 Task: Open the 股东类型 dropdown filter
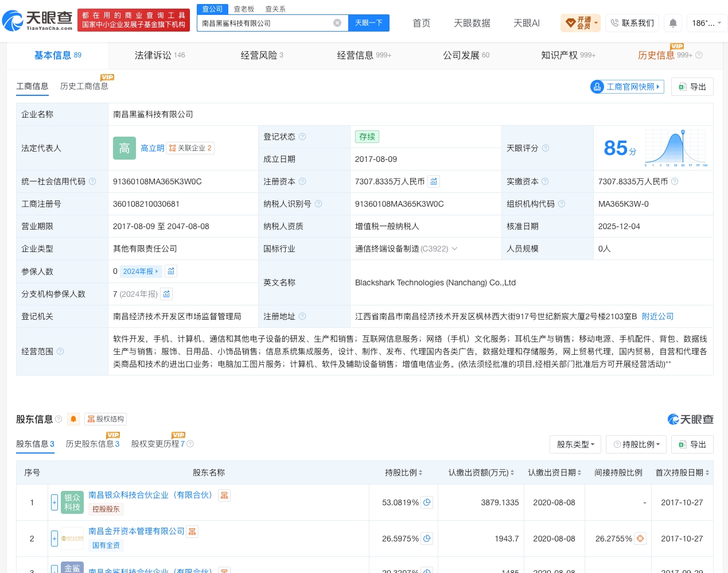coord(575,444)
